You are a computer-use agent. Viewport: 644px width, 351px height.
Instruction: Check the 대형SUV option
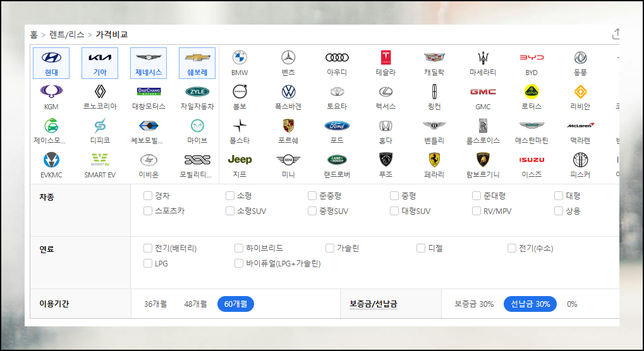[394, 211]
